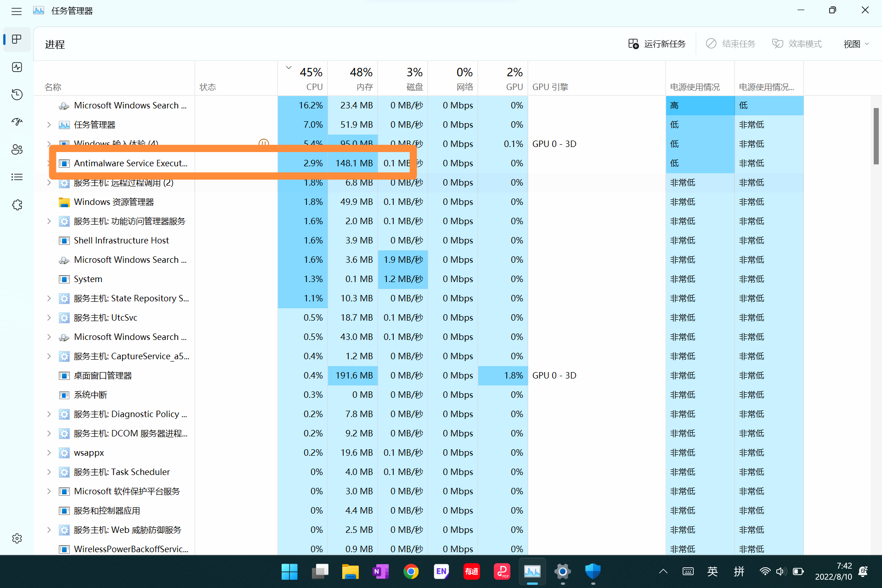Open the Startup apps sidebar icon

pos(17,122)
